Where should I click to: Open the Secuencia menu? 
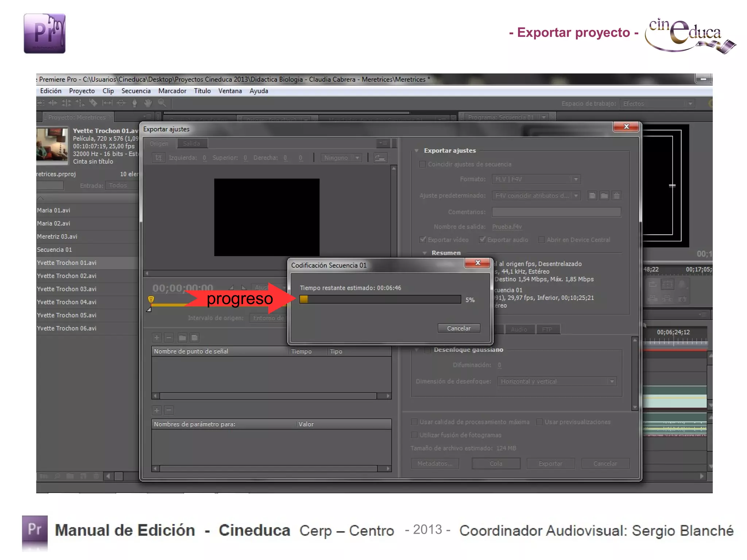(136, 91)
